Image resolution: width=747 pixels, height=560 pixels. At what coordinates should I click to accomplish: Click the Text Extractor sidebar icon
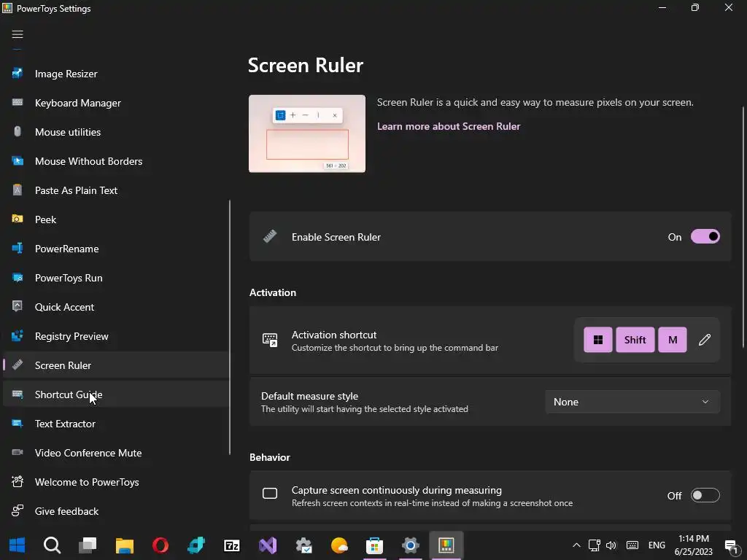point(18,424)
